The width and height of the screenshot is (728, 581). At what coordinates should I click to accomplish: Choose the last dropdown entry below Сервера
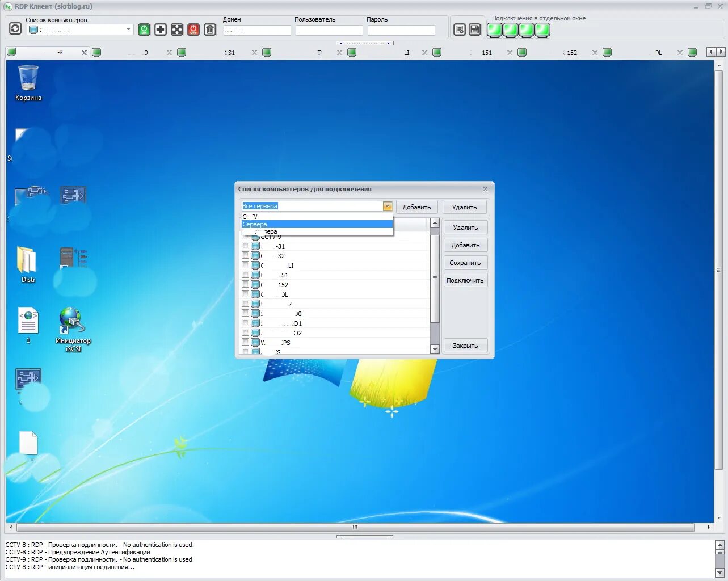(317, 231)
